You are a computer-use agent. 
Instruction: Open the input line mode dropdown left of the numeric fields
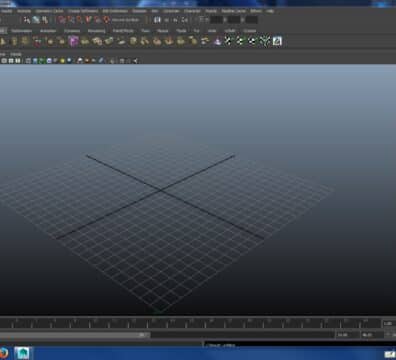[203, 20]
